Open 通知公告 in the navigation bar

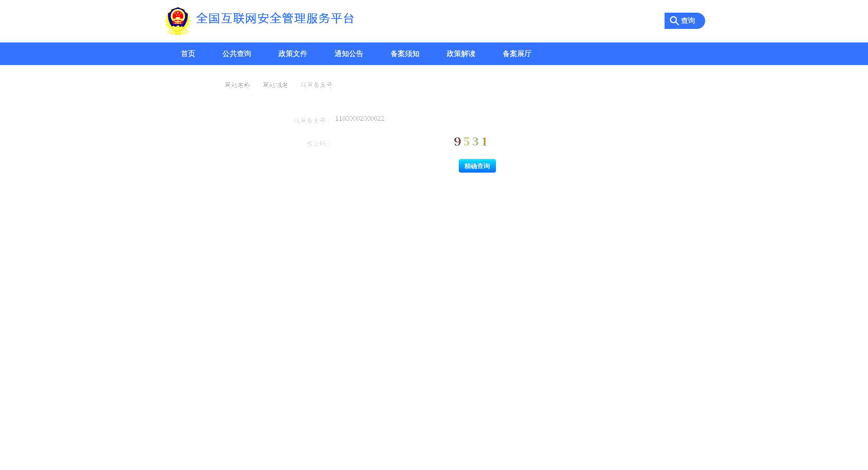tap(349, 54)
